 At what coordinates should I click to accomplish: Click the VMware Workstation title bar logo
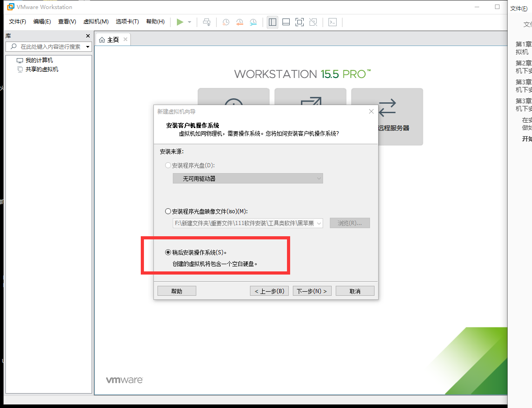11,7
